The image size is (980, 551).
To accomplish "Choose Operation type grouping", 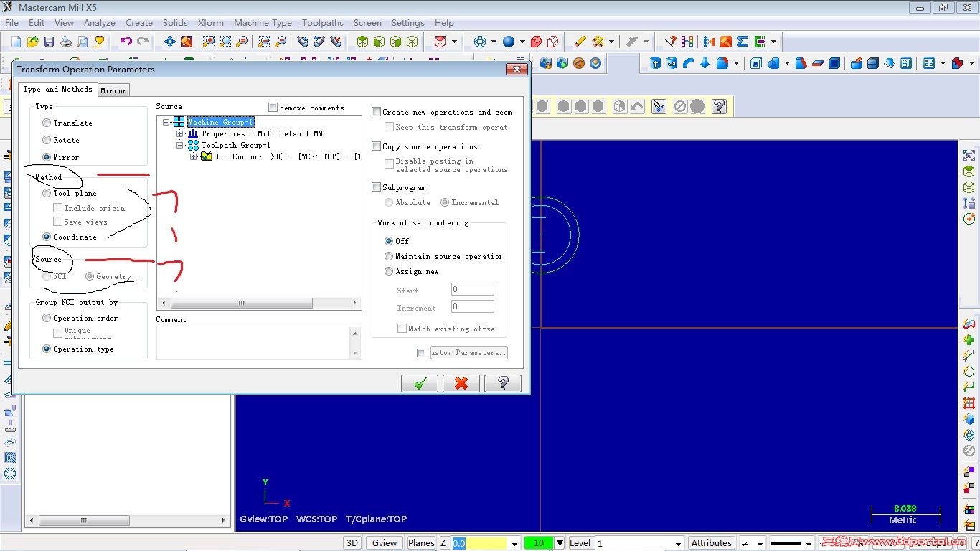I will (x=47, y=349).
